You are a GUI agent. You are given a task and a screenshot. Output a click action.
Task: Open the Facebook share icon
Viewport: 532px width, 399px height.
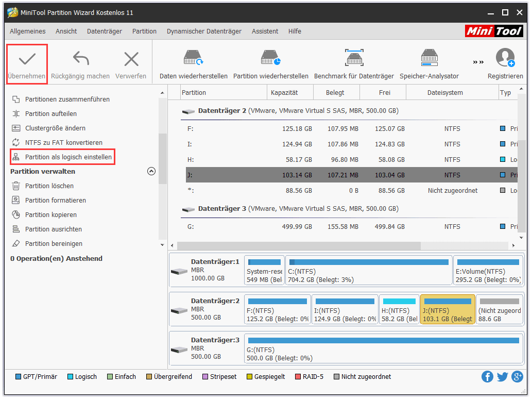pyautogui.click(x=487, y=377)
